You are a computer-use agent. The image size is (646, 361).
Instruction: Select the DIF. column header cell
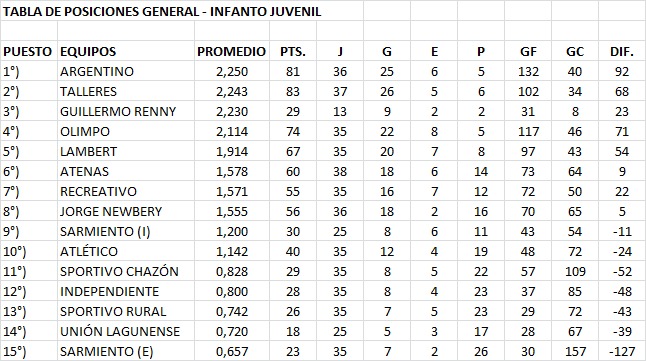pos(622,52)
